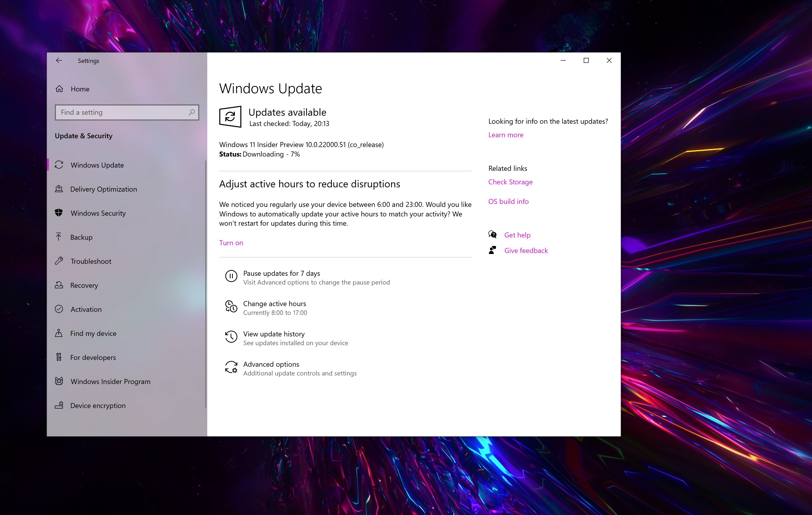
Task: Click the Find a setting search field
Action: pyautogui.click(x=127, y=112)
